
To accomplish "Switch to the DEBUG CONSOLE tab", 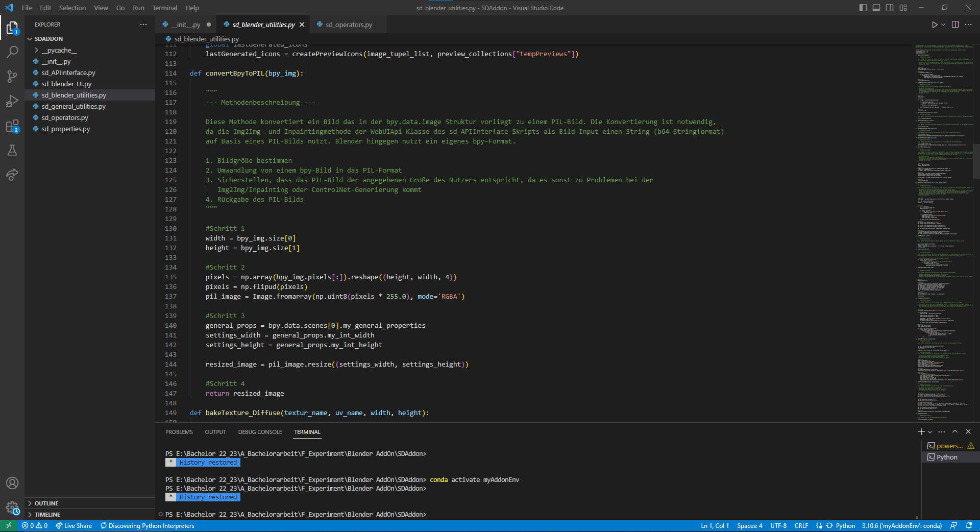I will point(260,432).
